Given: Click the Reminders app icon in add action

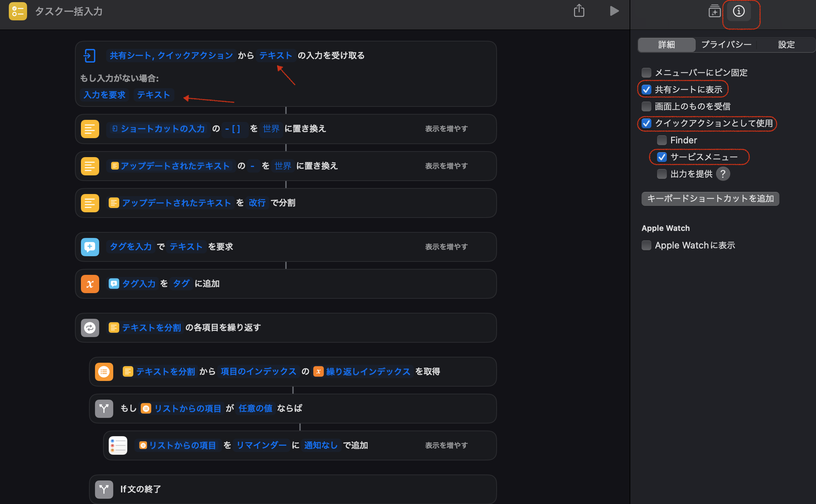Looking at the screenshot, I should coord(118,445).
